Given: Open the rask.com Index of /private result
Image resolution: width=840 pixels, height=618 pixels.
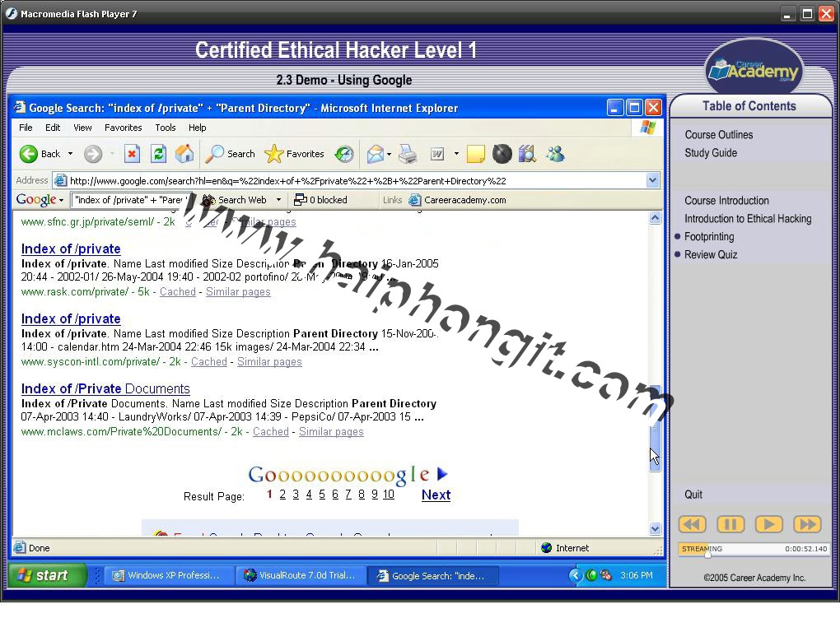Looking at the screenshot, I should (x=71, y=249).
